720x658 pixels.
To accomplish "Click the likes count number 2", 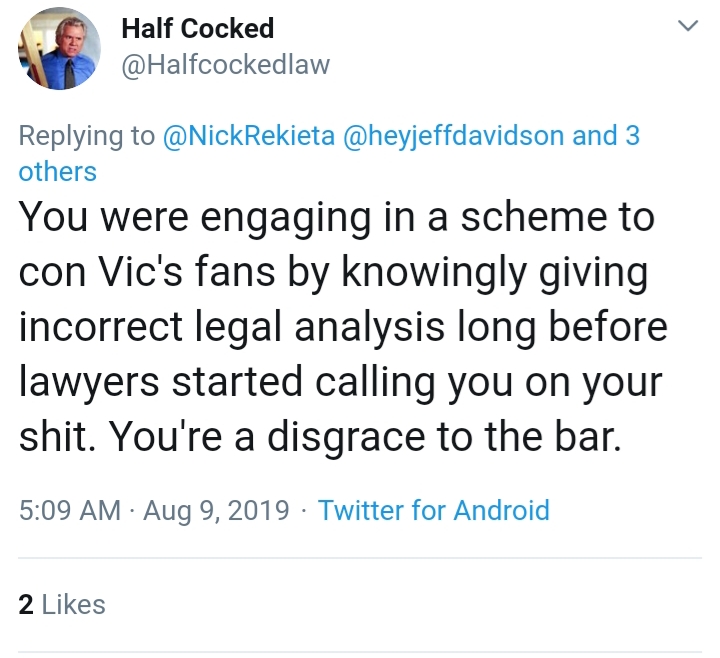I will click(x=26, y=605).
